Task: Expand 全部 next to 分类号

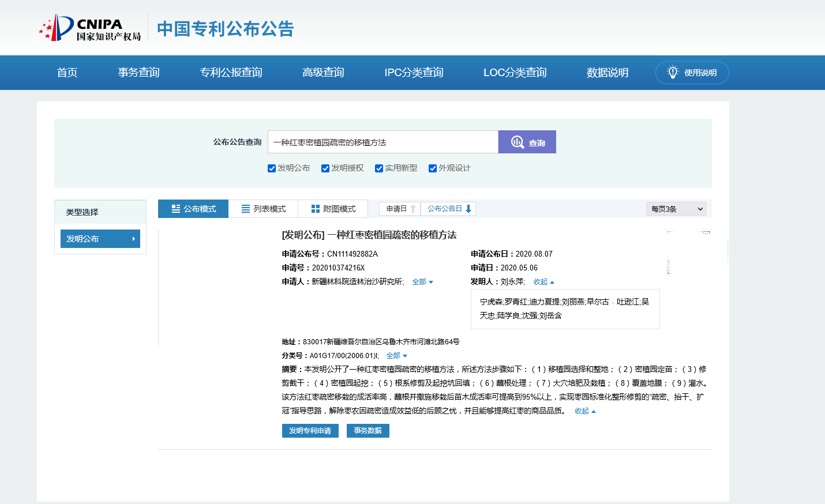Action: pyautogui.click(x=396, y=356)
